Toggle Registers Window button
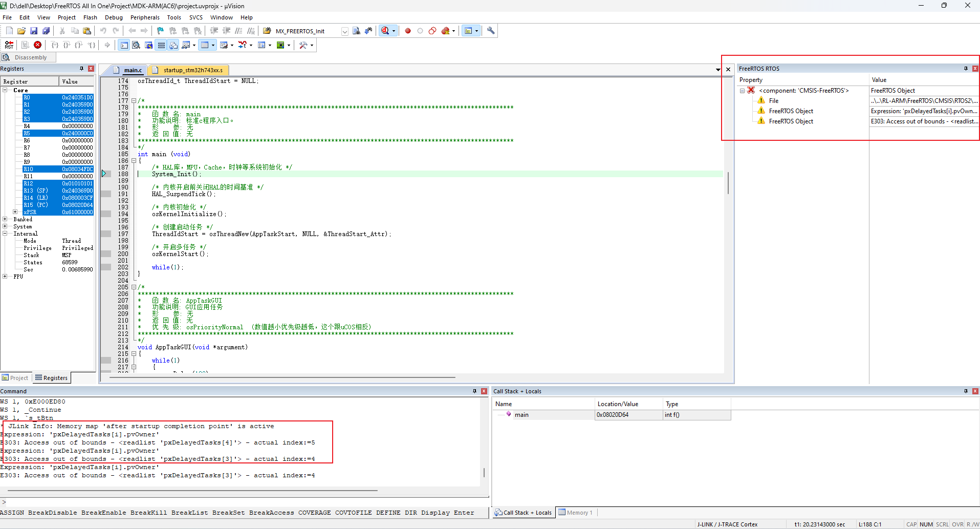Screen dimensions: 980x529 (x=161, y=45)
